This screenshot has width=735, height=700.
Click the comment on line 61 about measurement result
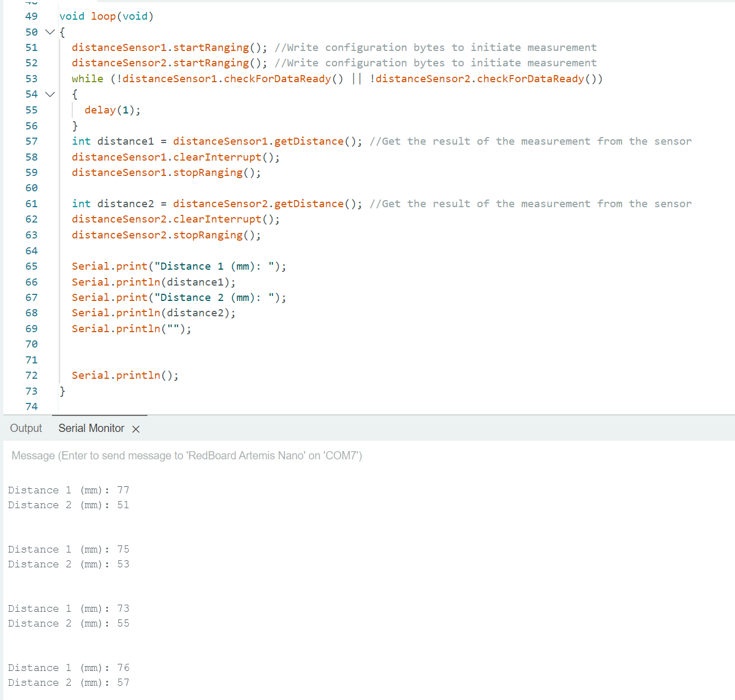click(x=531, y=204)
